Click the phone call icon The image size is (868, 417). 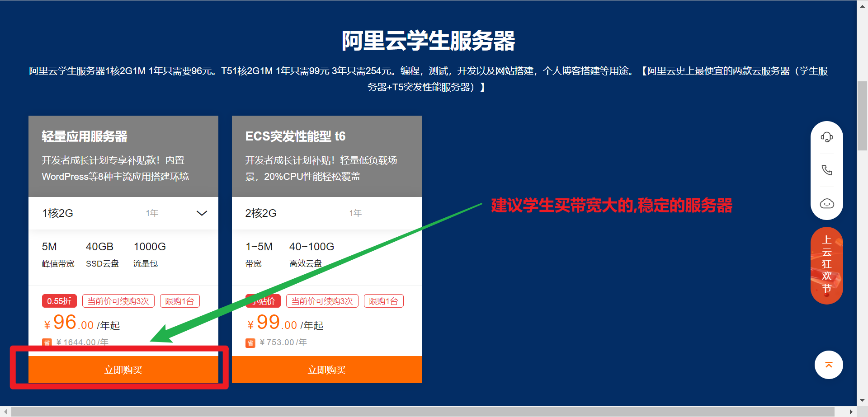(x=827, y=170)
